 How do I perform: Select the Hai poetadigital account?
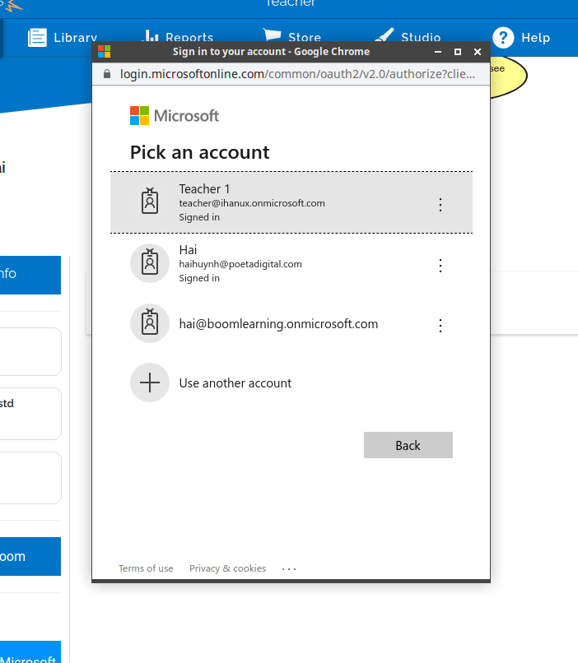click(x=291, y=263)
